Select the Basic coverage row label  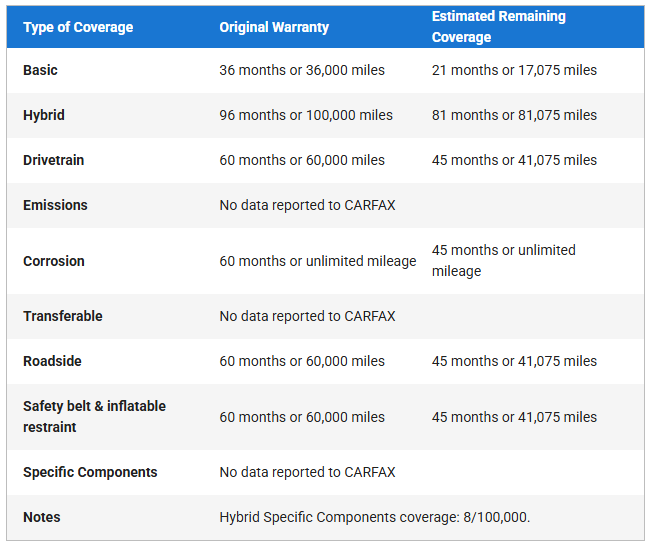pos(41,70)
